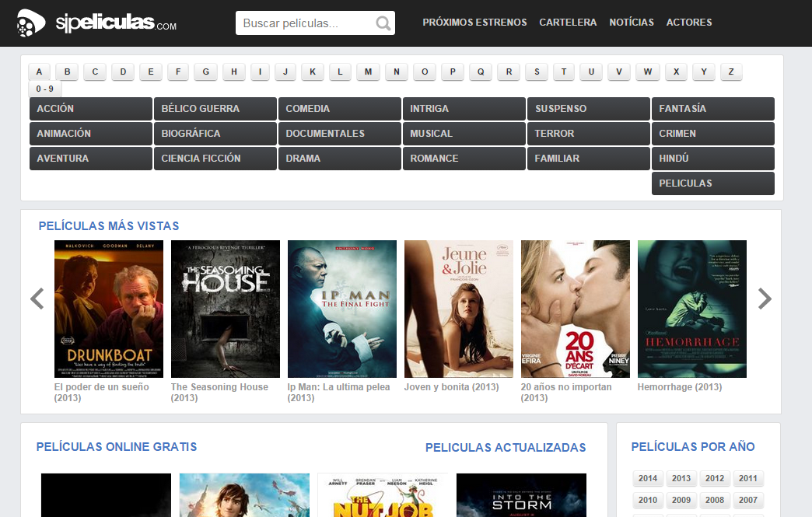Screen dimensions: 812x517
Task: Click the Hemorrhage (2013) title link
Action: [x=680, y=387]
